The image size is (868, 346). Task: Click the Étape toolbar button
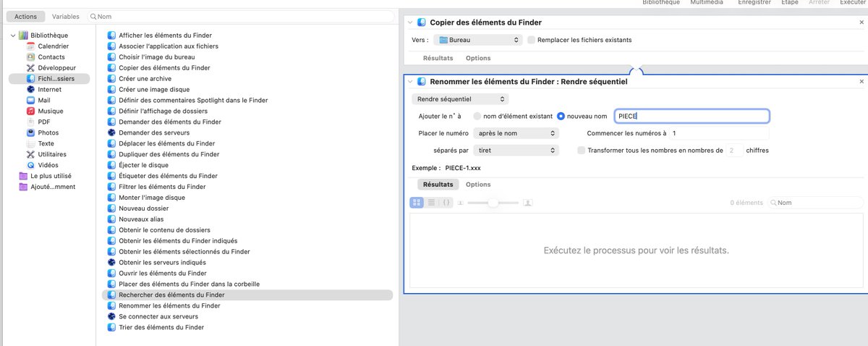tap(789, 3)
